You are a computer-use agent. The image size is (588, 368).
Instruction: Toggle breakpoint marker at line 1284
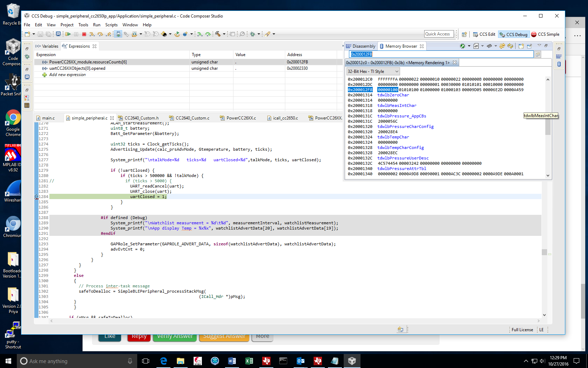36,197
